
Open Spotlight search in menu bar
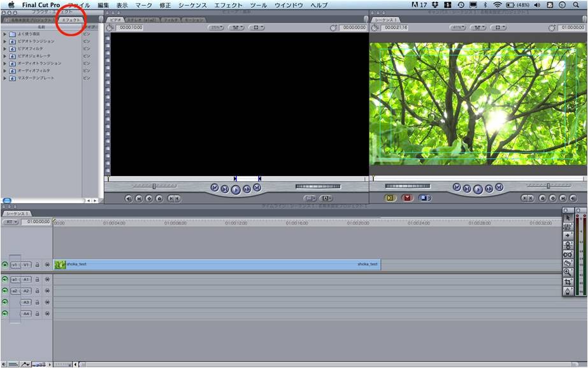576,5
